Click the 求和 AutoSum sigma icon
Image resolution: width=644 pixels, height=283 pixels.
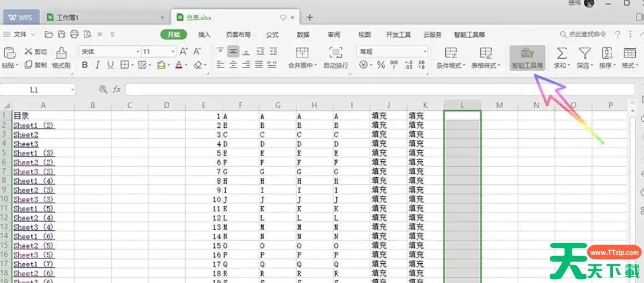[561, 53]
